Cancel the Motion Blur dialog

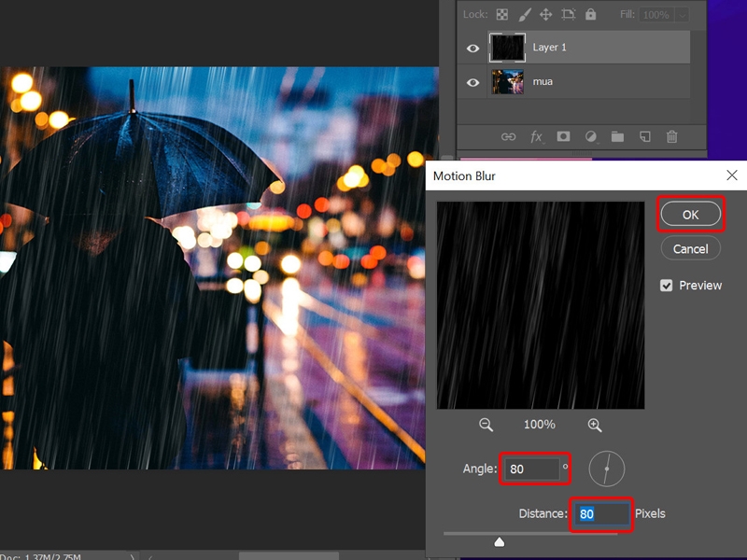click(x=691, y=248)
